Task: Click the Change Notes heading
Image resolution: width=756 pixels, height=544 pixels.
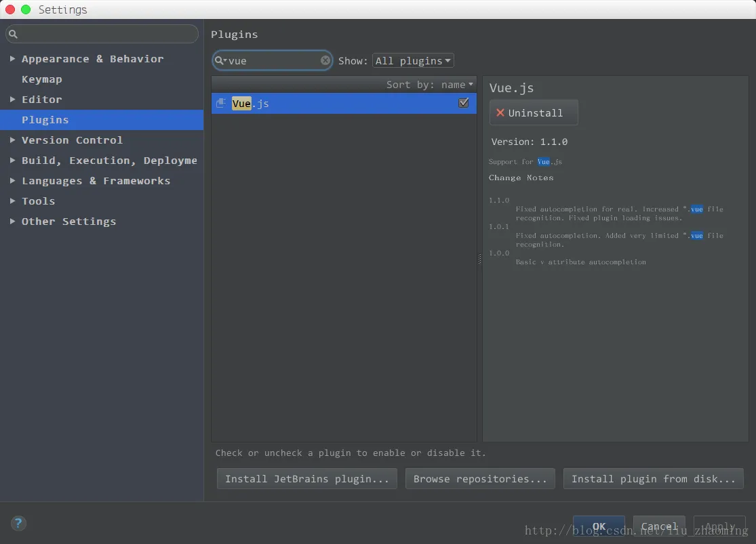Action: pyautogui.click(x=521, y=177)
